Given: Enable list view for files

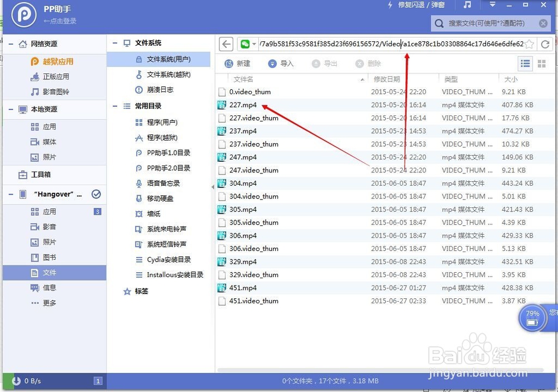Looking at the screenshot, I should tap(525, 64).
